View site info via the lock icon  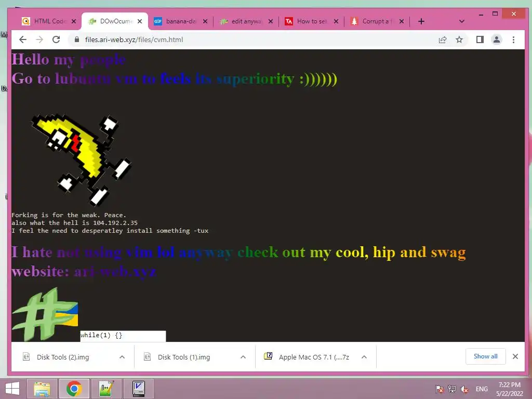(77, 39)
